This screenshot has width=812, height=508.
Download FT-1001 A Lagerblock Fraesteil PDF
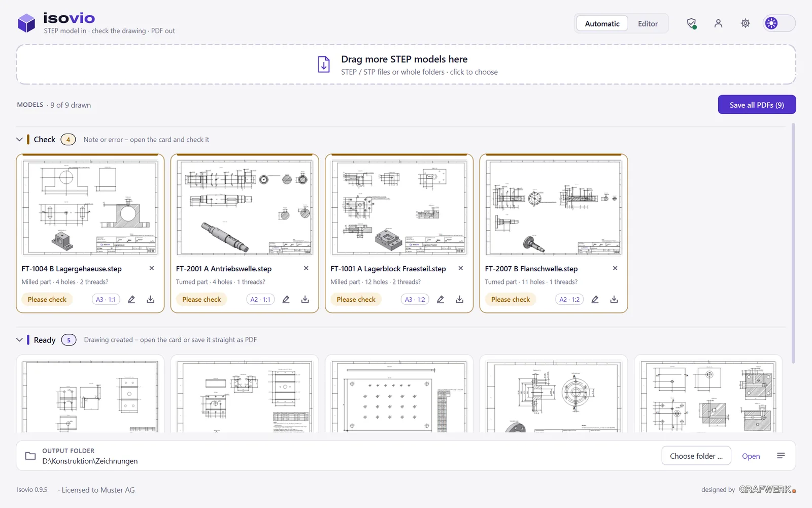(x=459, y=299)
